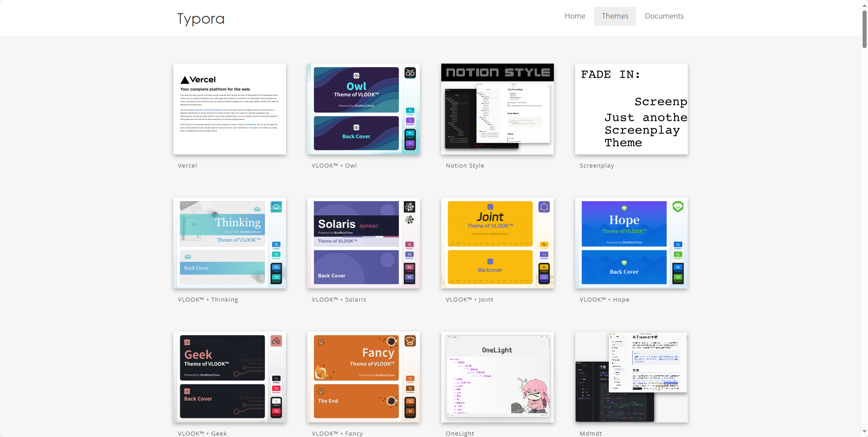Click the VLOOK™ • Joint caption
This screenshot has width=868, height=437.
(469, 300)
